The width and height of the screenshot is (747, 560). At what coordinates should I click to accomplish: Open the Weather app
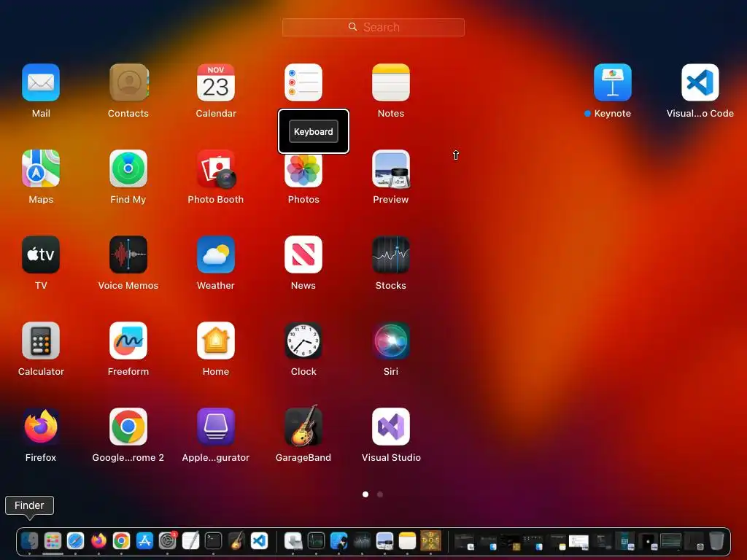pyautogui.click(x=216, y=254)
